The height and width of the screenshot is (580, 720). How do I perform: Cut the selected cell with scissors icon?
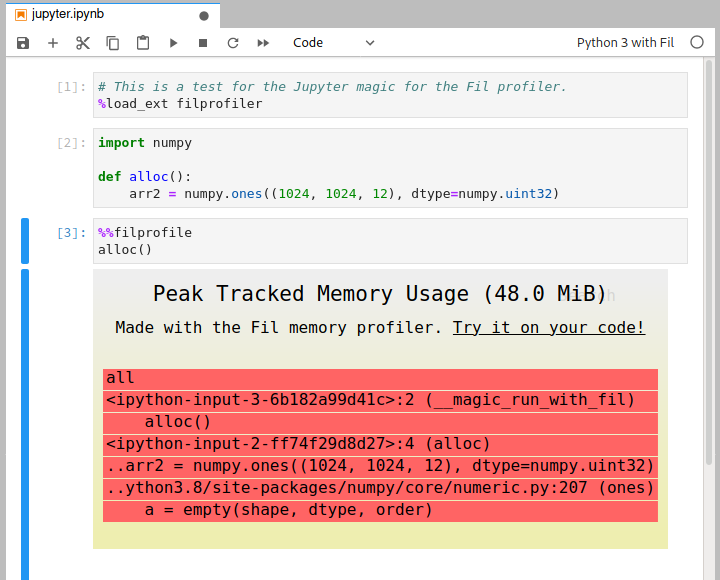tap(83, 43)
